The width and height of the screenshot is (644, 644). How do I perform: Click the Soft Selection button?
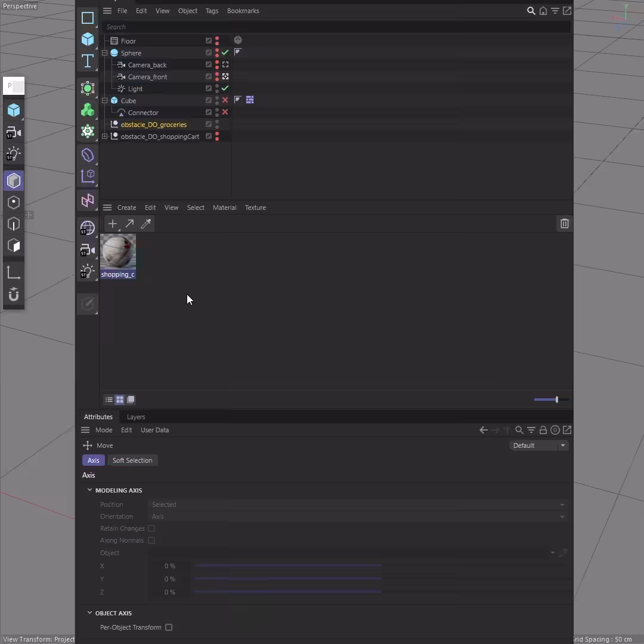132,460
